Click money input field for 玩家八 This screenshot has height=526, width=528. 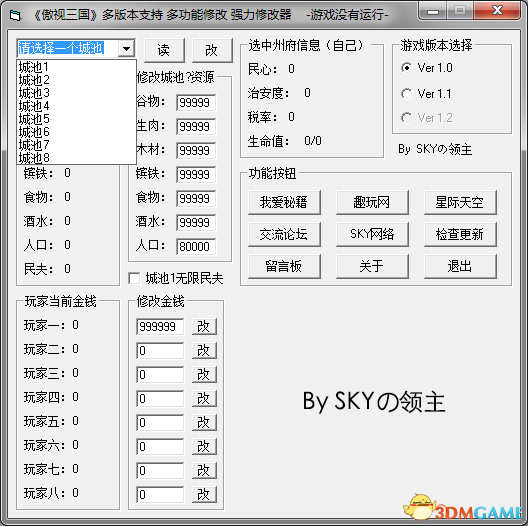click(x=160, y=494)
